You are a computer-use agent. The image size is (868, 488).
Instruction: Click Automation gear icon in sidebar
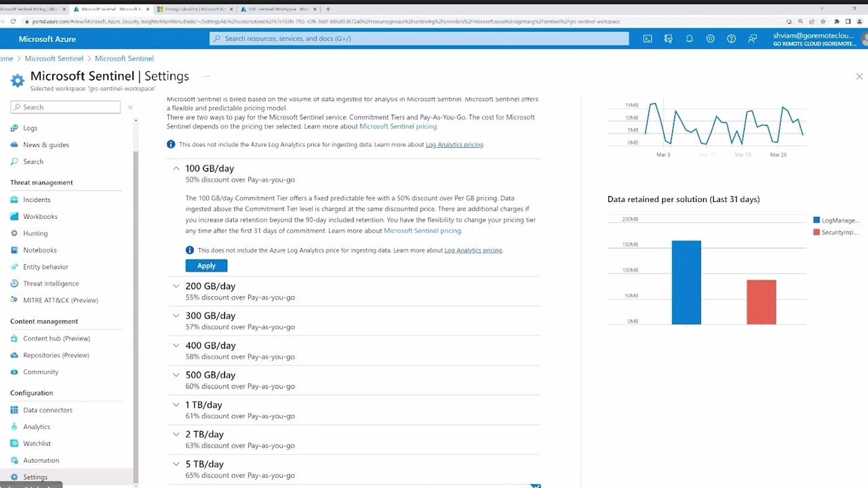[14, 460]
